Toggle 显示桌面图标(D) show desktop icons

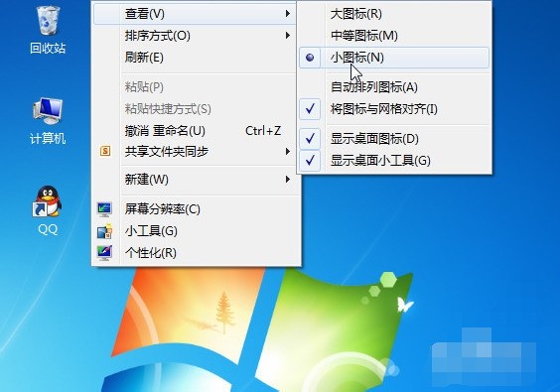point(394,139)
